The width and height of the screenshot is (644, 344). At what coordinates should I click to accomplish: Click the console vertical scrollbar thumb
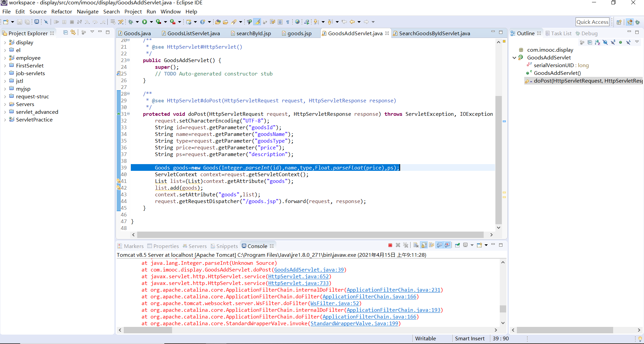(x=502, y=308)
